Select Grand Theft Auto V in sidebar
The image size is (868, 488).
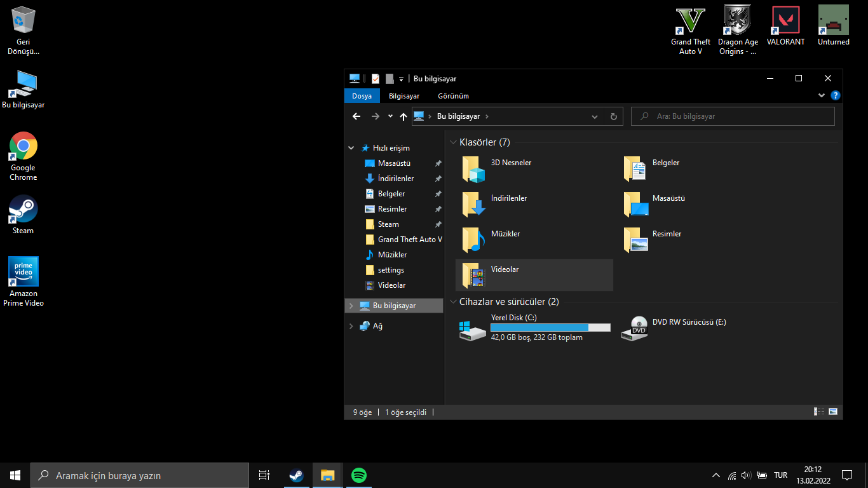[x=409, y=240]
